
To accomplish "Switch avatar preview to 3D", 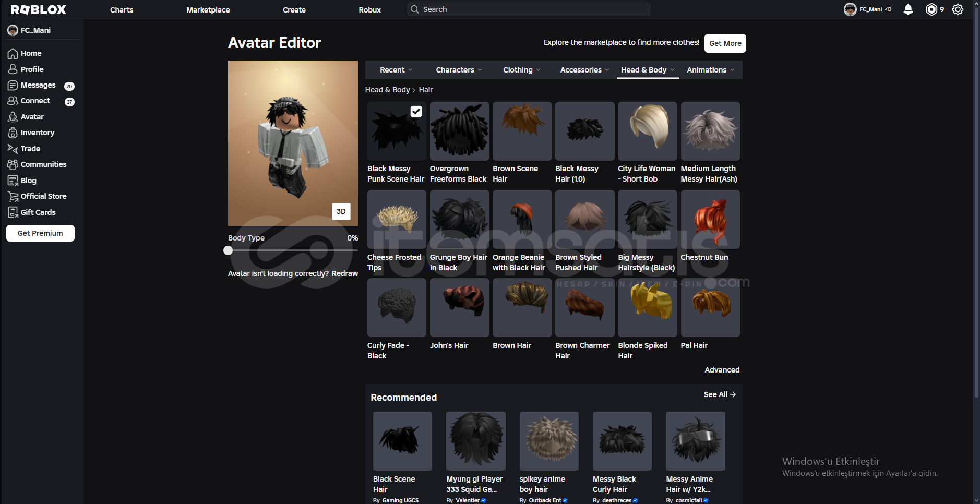I will [x=341, y=211].
